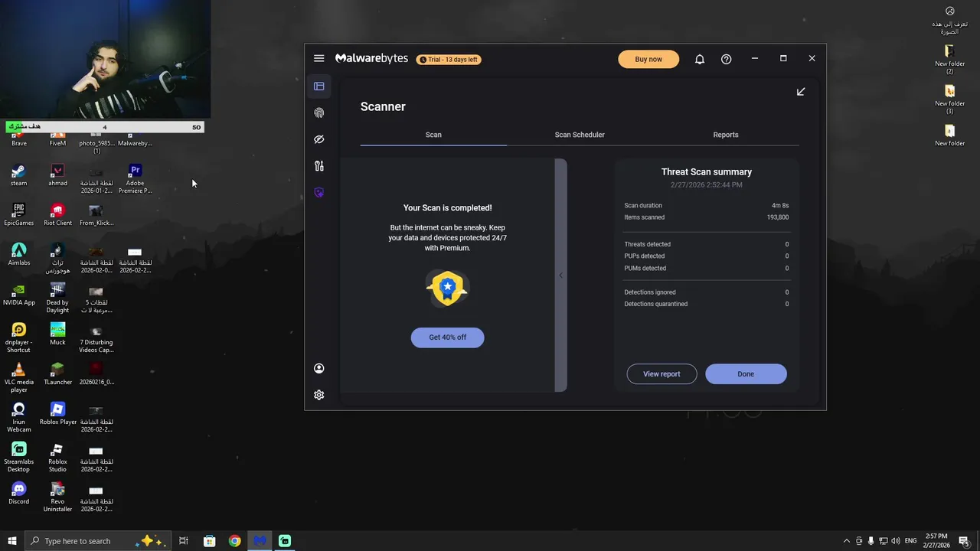The width and height of the screenshot is (980, 551).
Task: Click the View report button
Action: 661,374
